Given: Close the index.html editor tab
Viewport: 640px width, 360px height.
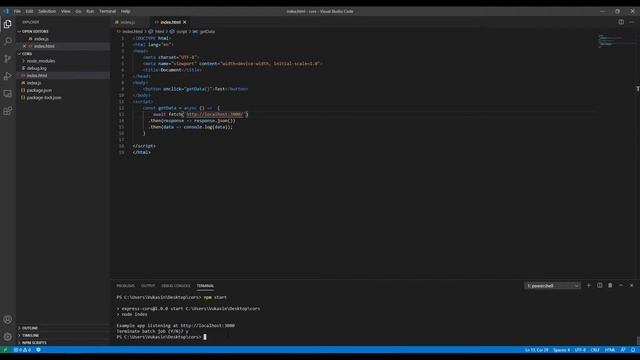Looking at the screenshot, I should tap(184, 22).
